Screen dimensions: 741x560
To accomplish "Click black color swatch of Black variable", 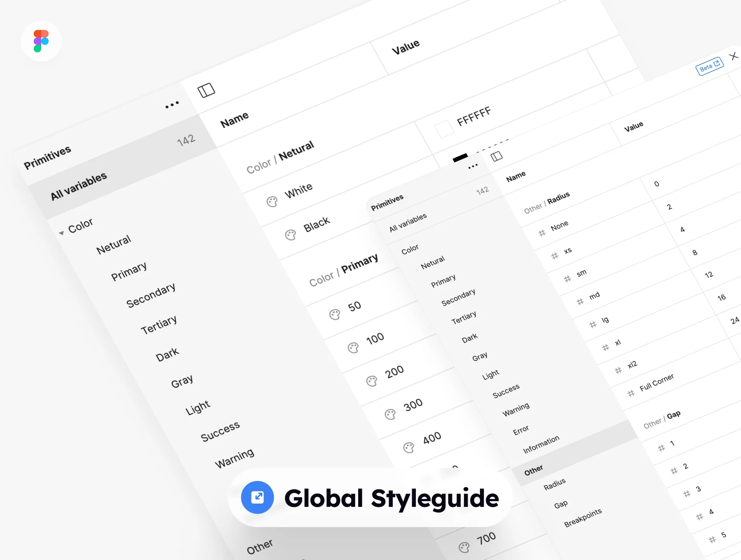I will (x=460, y=158).
